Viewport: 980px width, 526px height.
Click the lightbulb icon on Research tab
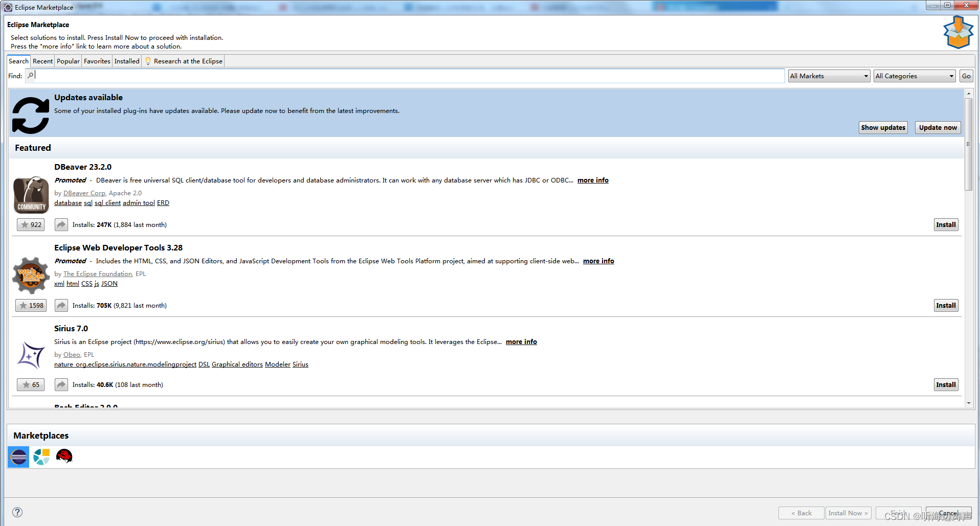pos(148,61)
